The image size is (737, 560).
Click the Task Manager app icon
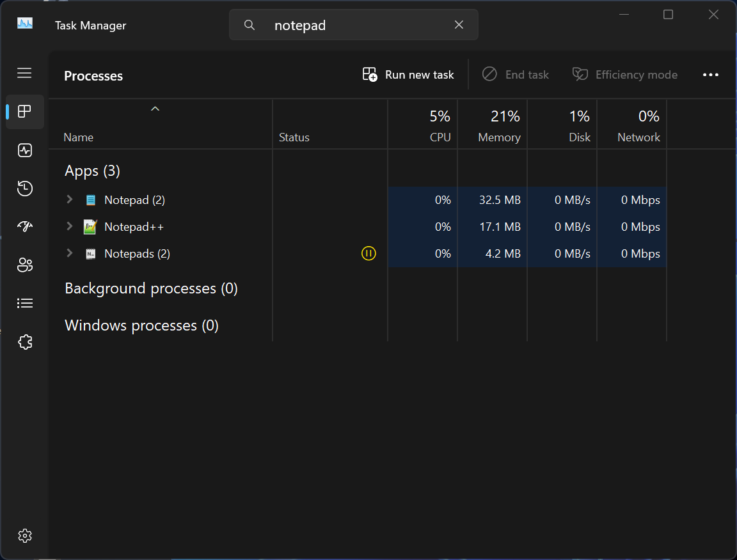(x=25, y=23)
